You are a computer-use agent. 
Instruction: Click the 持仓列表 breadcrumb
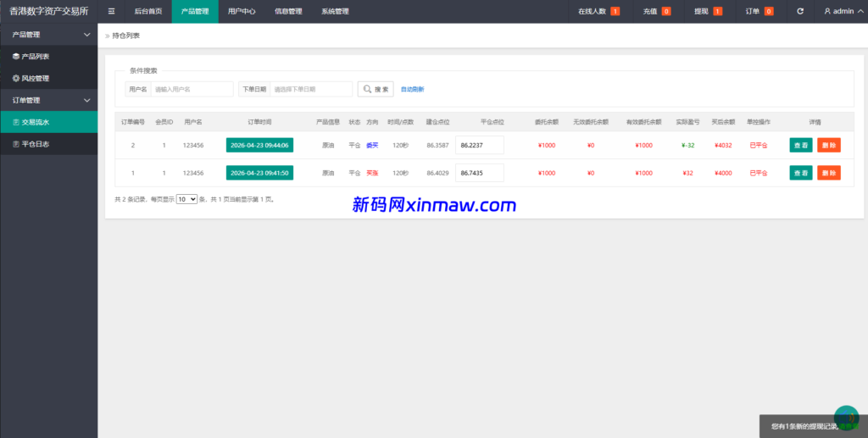tap(126, 36)
